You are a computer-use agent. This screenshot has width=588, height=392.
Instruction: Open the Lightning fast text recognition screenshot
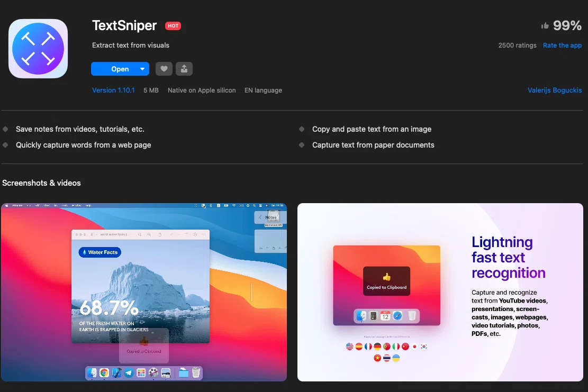(x=440, y=293)
